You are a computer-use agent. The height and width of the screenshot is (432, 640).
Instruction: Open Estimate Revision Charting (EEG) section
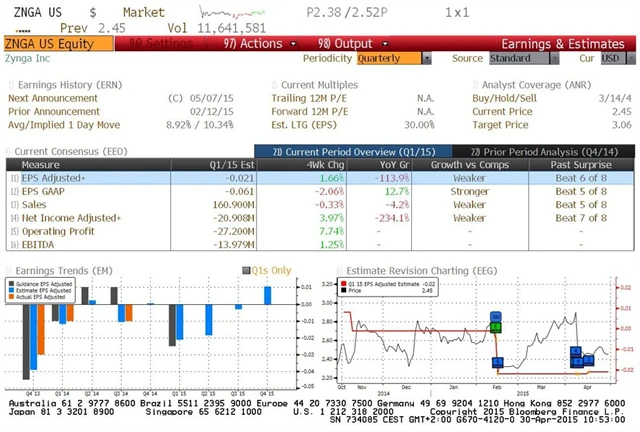pyautogui.click(x=405, y=270)
